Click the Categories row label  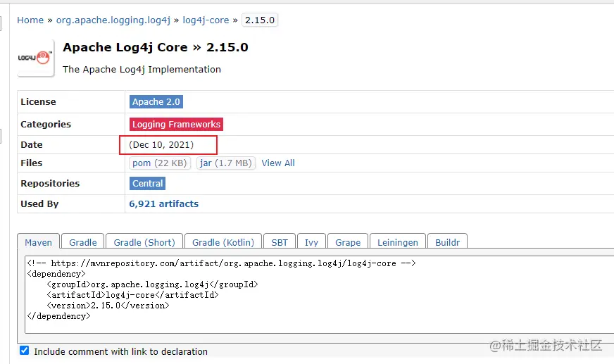(46, 125)
